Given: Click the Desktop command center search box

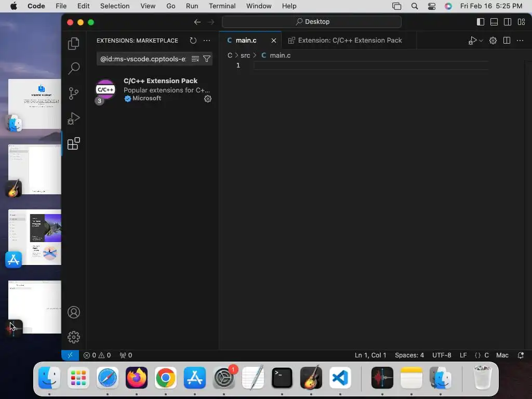Looking at the screenshot, I should (312, 22).
